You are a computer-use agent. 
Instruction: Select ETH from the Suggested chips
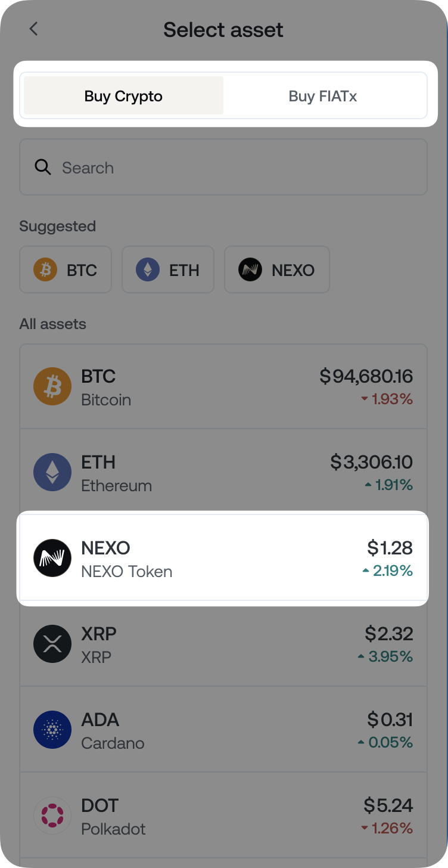click(167, 269)
